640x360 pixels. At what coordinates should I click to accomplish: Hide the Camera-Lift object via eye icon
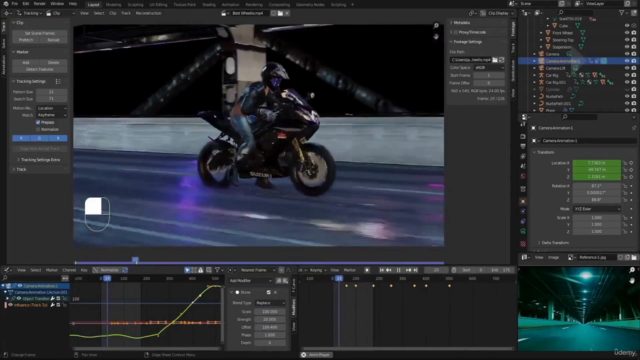click(627, 68)
